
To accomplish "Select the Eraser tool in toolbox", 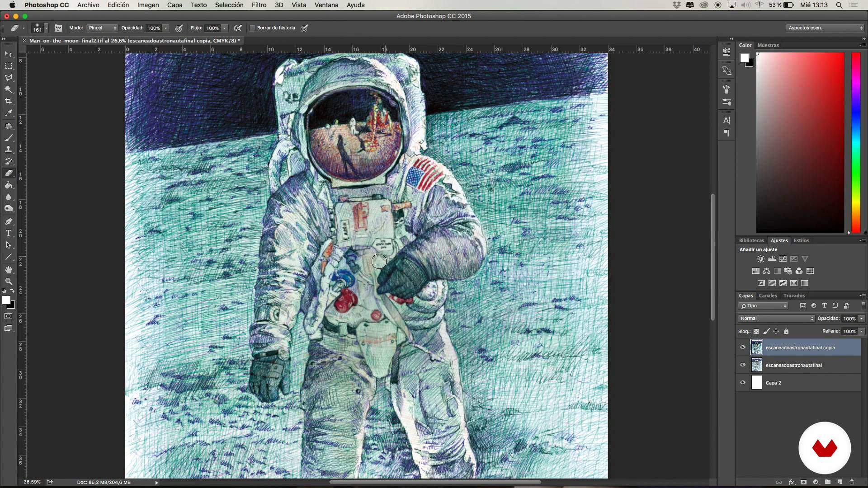I will [x=9, y=173].
